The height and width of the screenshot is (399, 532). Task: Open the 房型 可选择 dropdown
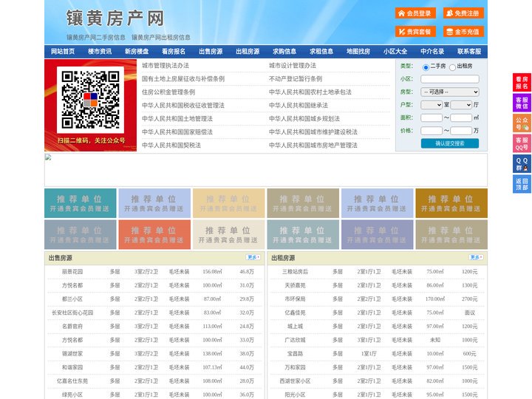point(450,92)
